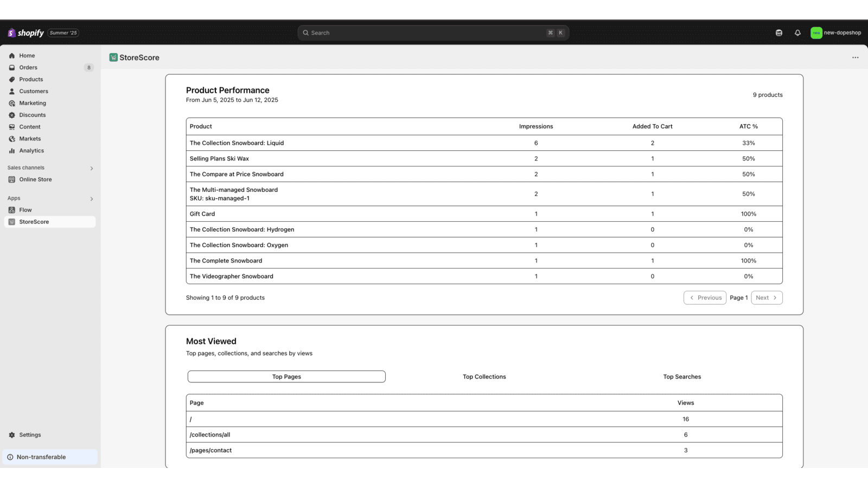
Task: Open Analytics in the sidebar
Action: [x=50, y=151]
